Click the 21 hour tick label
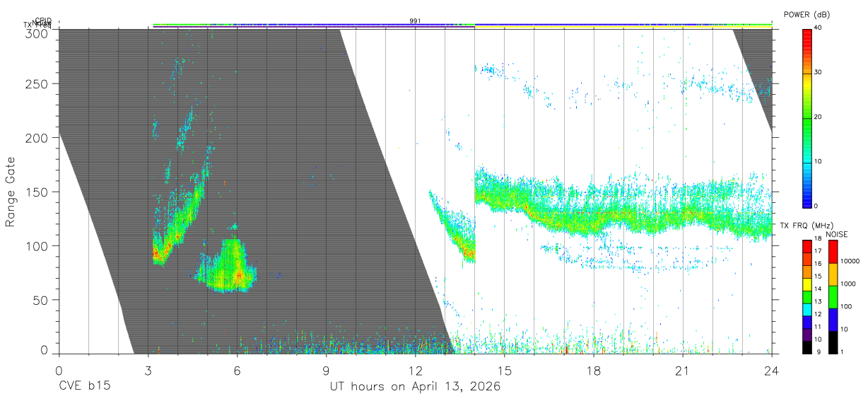The height and width of the screenshot is (401, 868). (683, 370)
